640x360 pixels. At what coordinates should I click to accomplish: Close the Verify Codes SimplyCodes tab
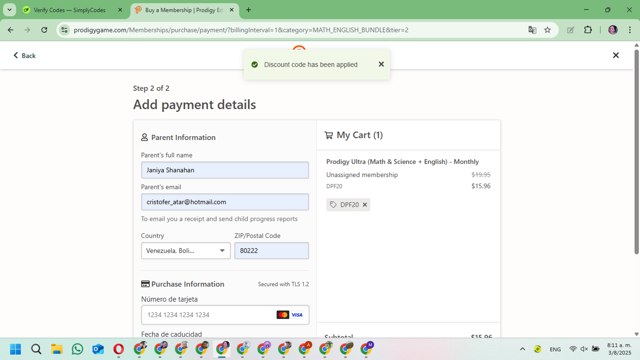click(x=120, y=10)
